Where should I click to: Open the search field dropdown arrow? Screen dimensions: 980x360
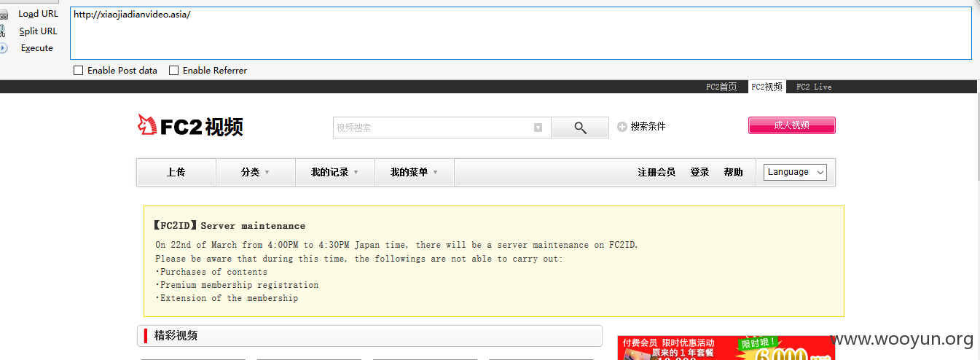pos(538,128)
